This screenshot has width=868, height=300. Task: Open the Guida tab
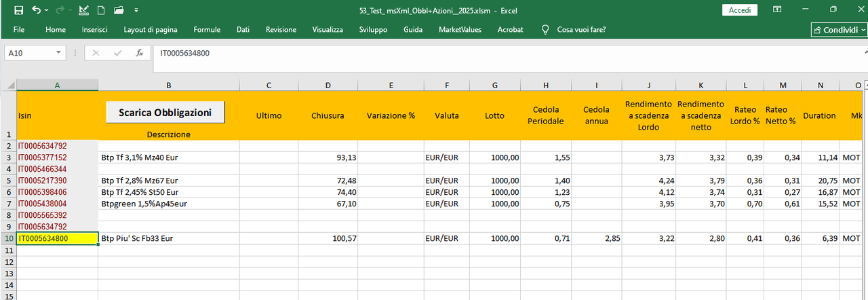pos(413,30)
